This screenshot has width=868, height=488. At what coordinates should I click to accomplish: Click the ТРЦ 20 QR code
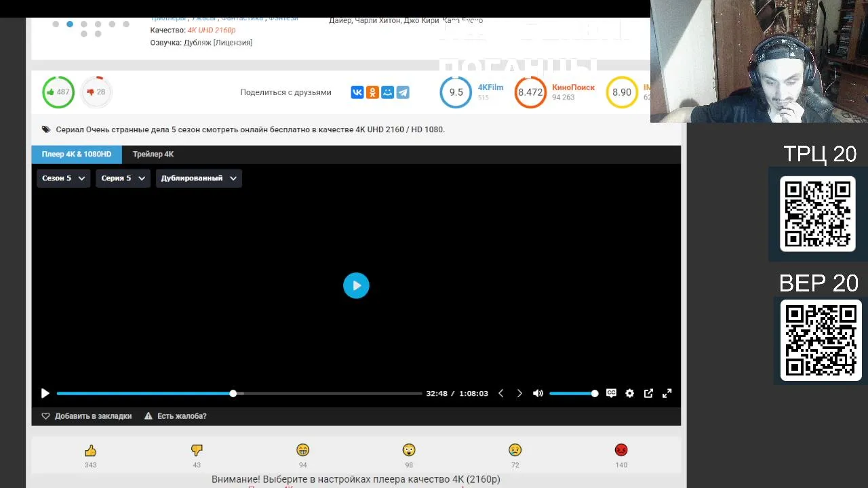click(818, 213)
